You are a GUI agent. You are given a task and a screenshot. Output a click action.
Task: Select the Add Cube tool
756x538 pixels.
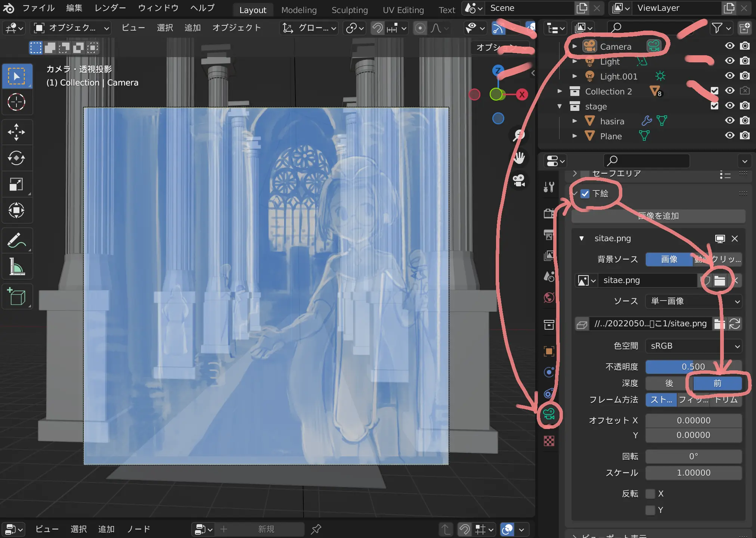click(x=16, y=296)
